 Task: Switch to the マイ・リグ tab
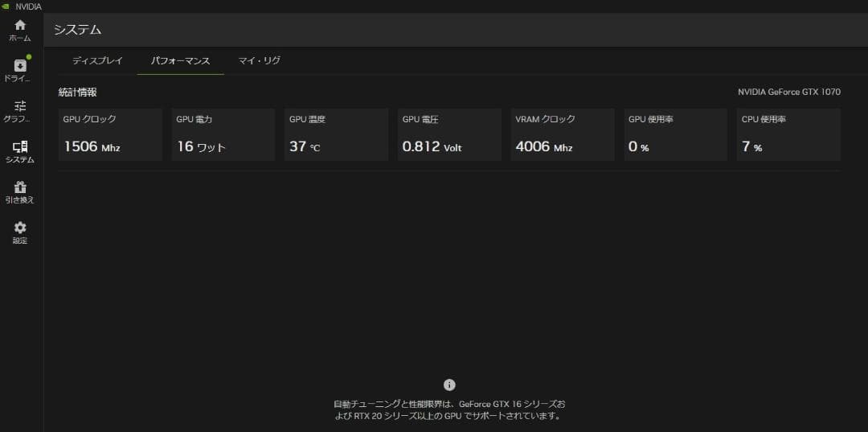coord(259,61)
